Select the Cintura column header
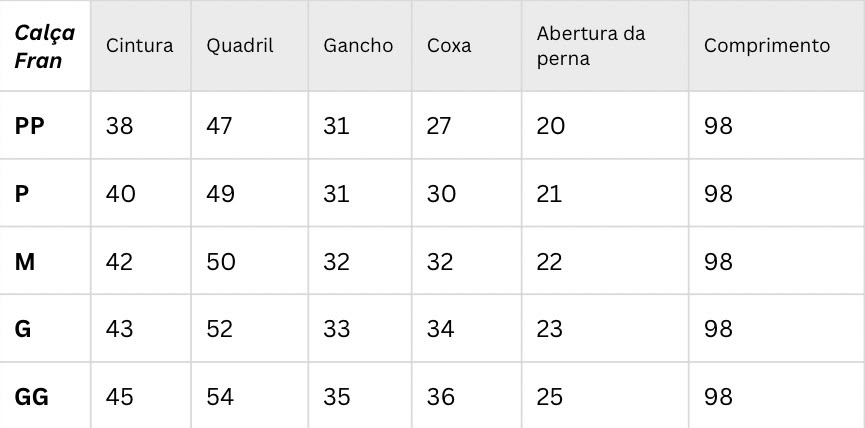This screenshot has width=865, height=428. 140,46
